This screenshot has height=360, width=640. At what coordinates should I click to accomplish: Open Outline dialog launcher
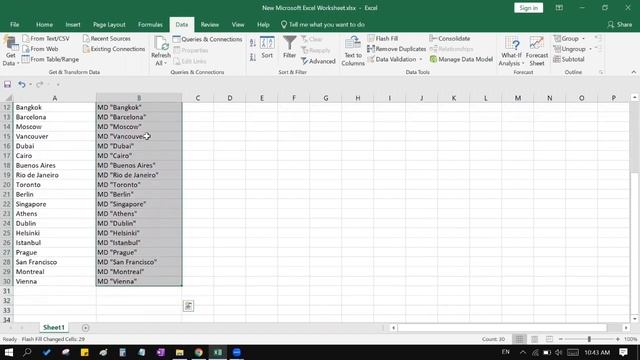(601, 72)
